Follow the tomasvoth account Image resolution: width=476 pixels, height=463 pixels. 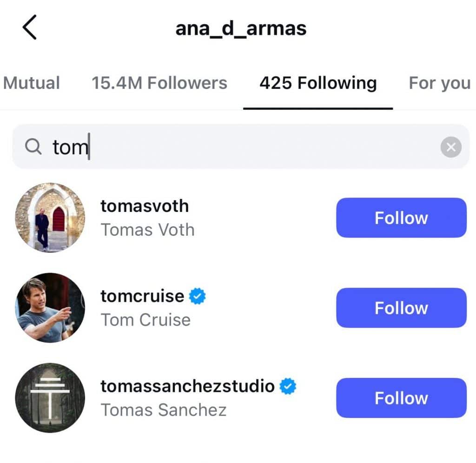pyautogui.click(x=401, y=218)
